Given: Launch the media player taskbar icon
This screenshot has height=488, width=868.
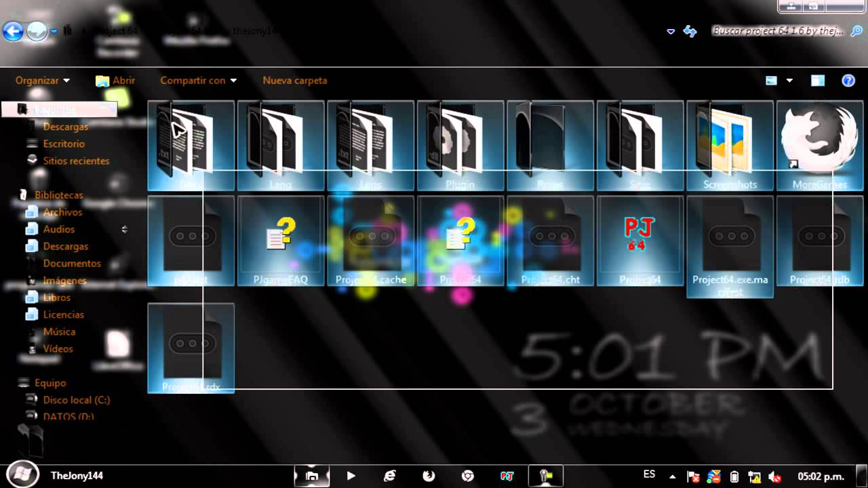Looking at the screenshot, I should click(x=351, y=476).
